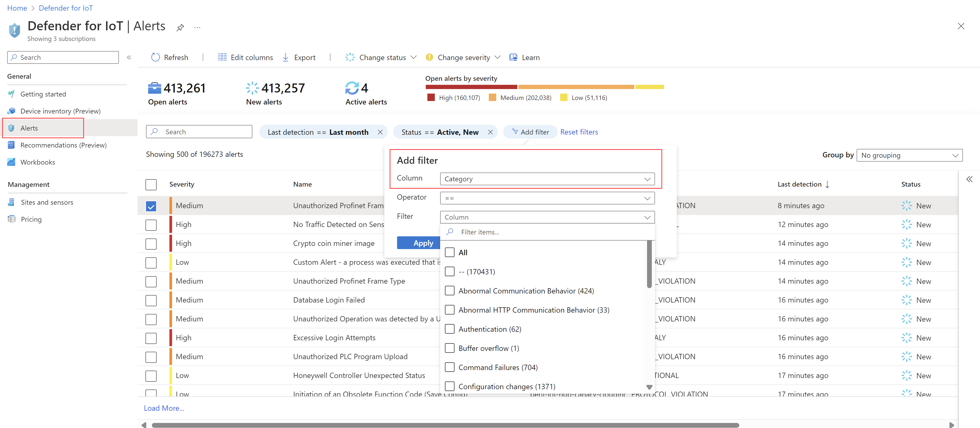Open the Category column dropdown
The height and width of the screenshot is (428, 980).
tap(547, 179)
